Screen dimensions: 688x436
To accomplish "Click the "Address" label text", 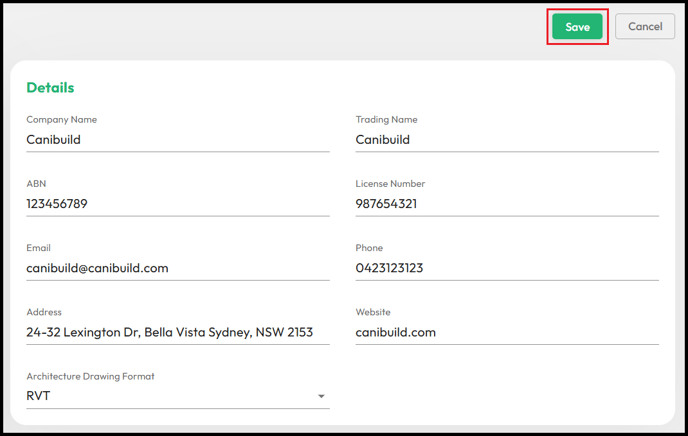I will coord(44,312).
